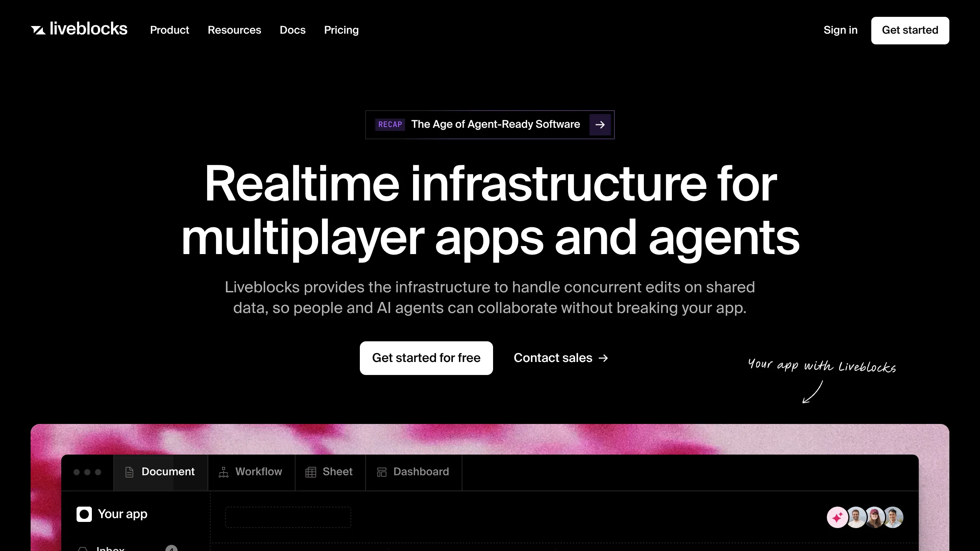
Task: Open the Product navigation menu
Action: (x=170, y=30)
